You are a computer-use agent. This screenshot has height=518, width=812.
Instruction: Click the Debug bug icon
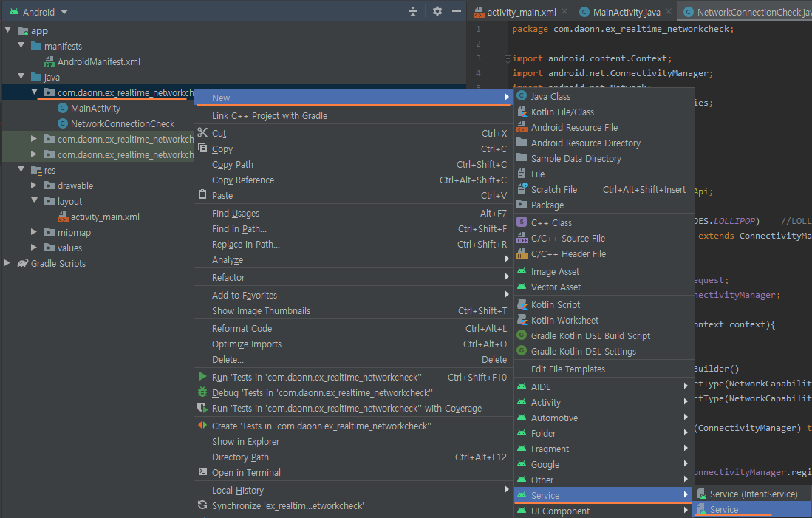click(202, 392)
